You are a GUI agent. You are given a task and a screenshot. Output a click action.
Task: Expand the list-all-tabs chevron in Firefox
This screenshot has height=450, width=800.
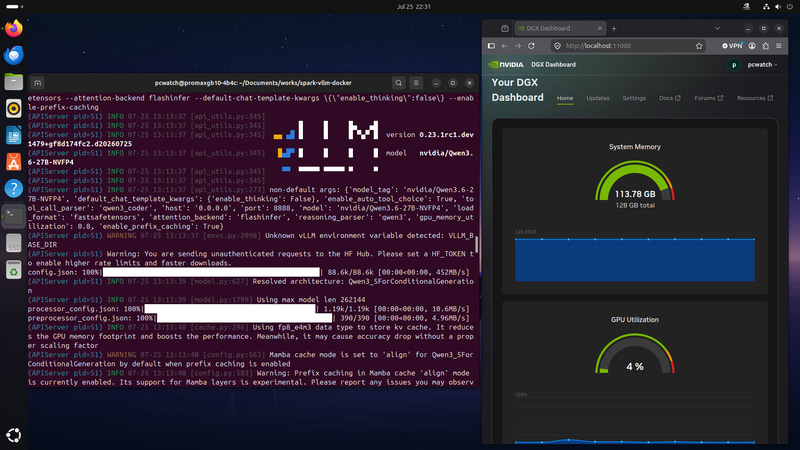tap(717, 29)
